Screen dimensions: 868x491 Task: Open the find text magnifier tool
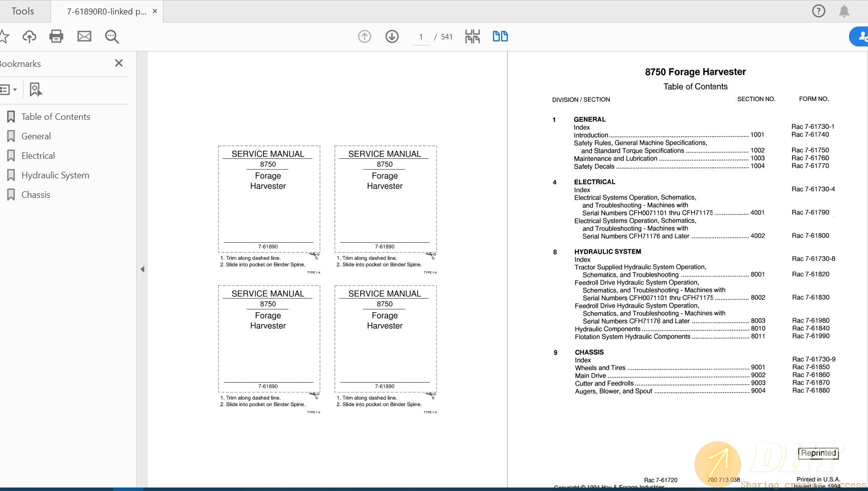[112, 36]
